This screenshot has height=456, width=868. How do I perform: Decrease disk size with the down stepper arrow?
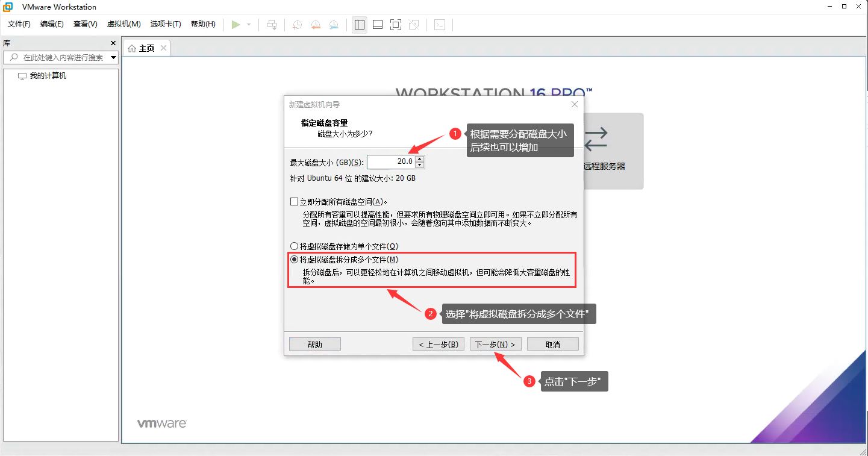click(x=420, y=165)
